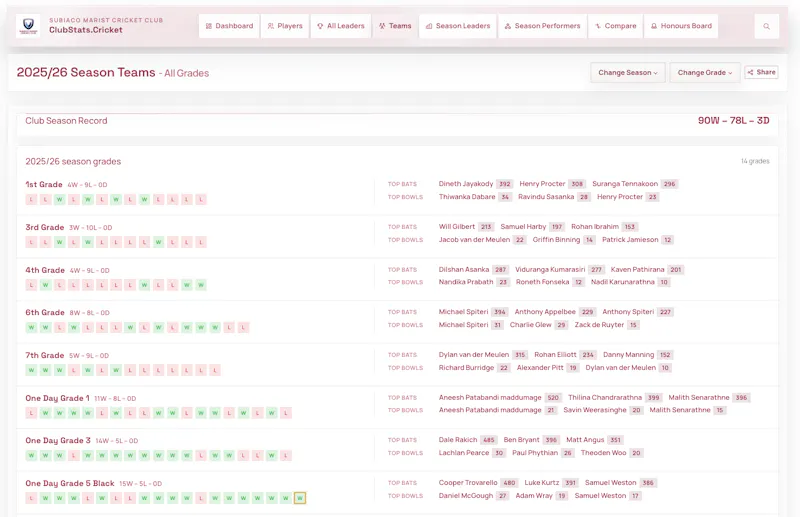
Task: Open Thilina Chandrarathna player link
Action: 605,398
